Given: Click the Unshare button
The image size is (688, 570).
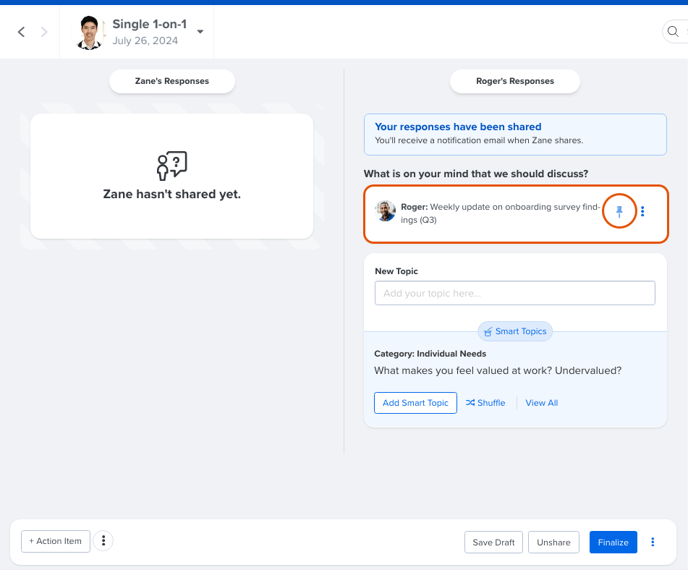Looking at the screenshot, I should tap(553, 542).
